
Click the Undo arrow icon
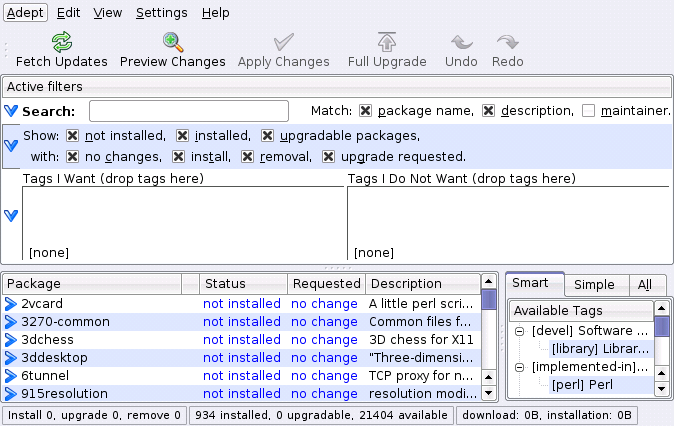coord(461,42)
